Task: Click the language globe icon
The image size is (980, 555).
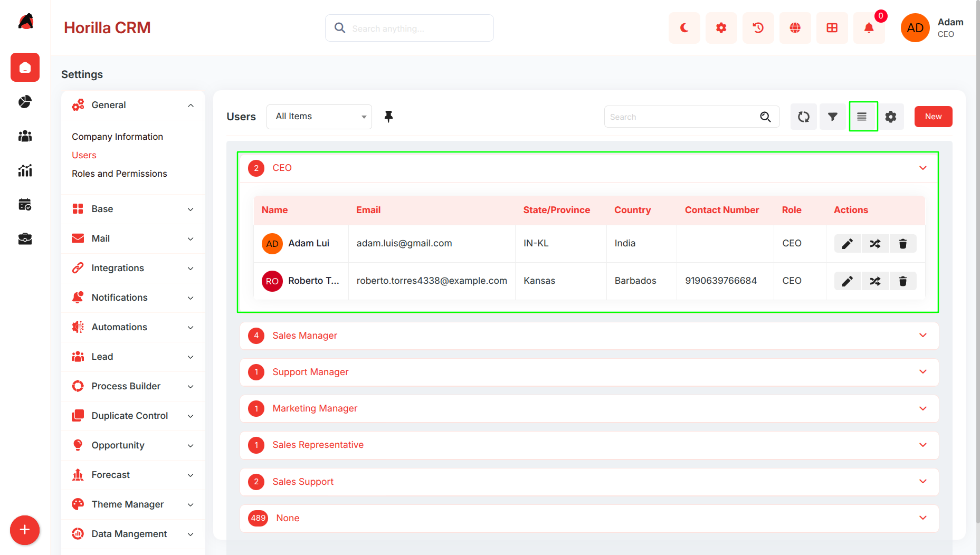Action: [795, 28]
